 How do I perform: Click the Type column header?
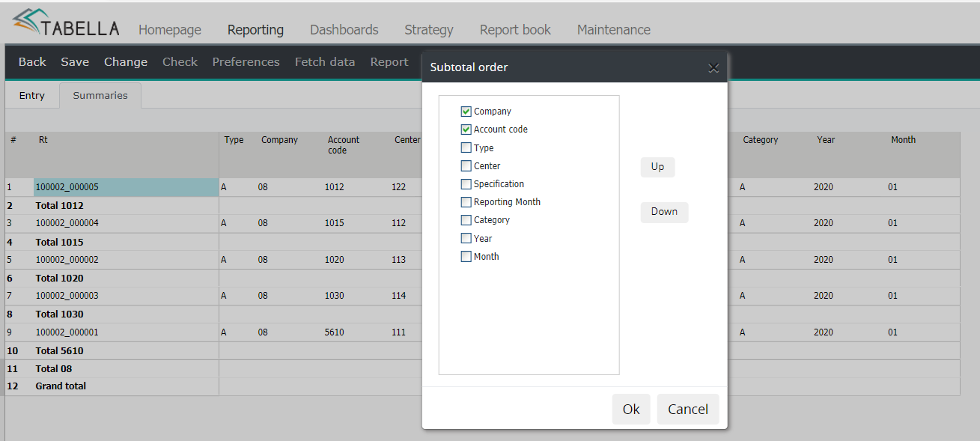tap(234, 140)
